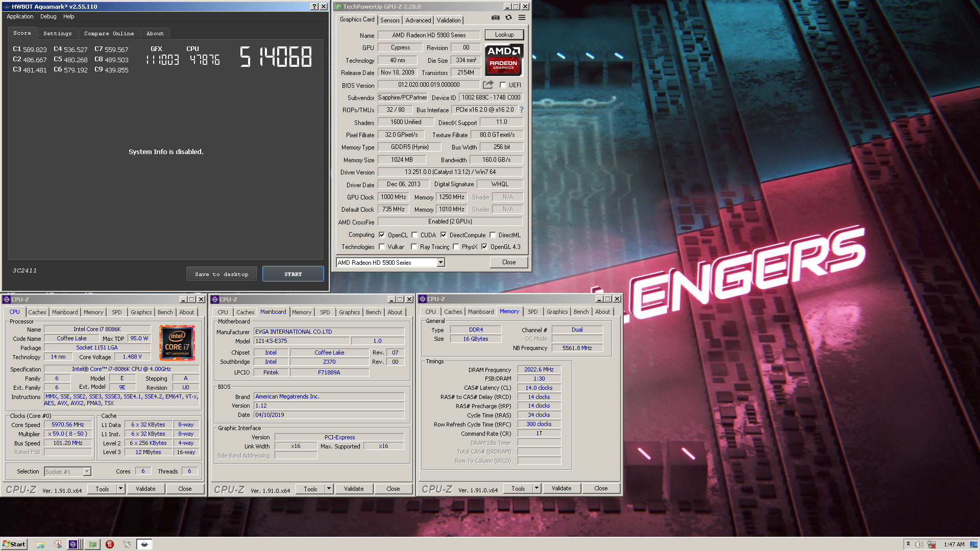Click BIOS share/export arrow icon
This screenshot has height=551, width=980.
[488, 85]
